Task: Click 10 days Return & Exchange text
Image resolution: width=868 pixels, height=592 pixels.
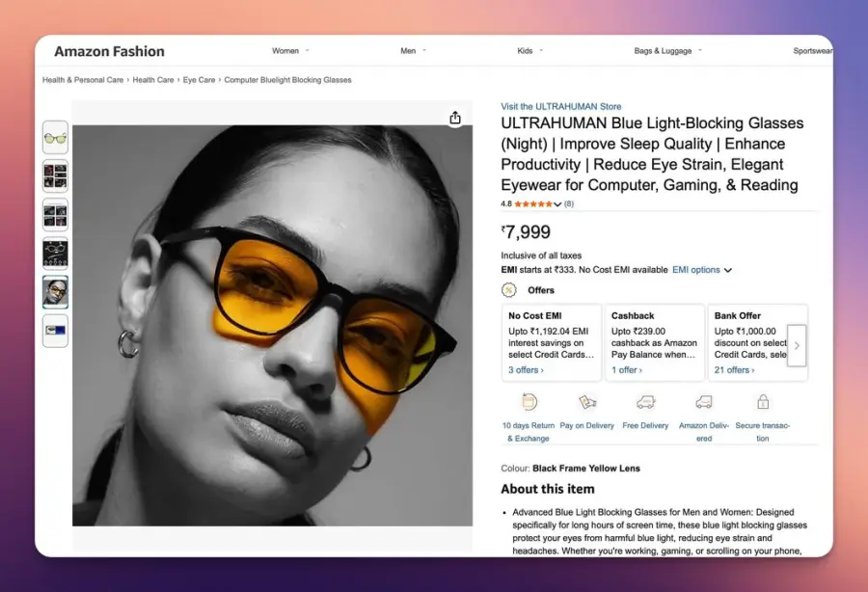Action: tap(529, 432)
